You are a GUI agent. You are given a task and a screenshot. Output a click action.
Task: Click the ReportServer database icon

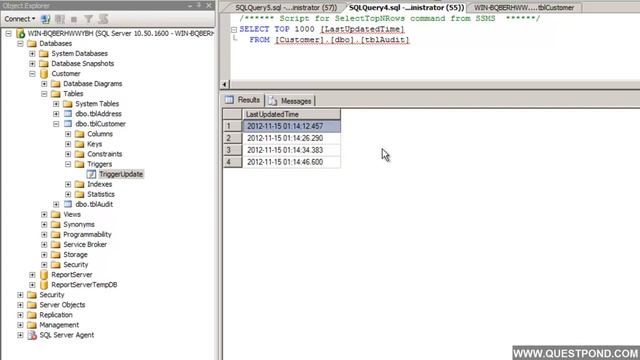44,275
